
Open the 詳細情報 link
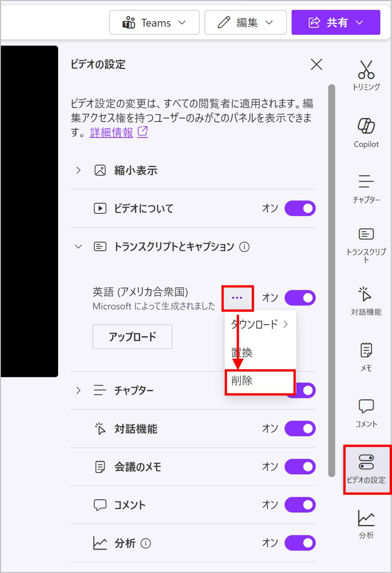point(111,132)
